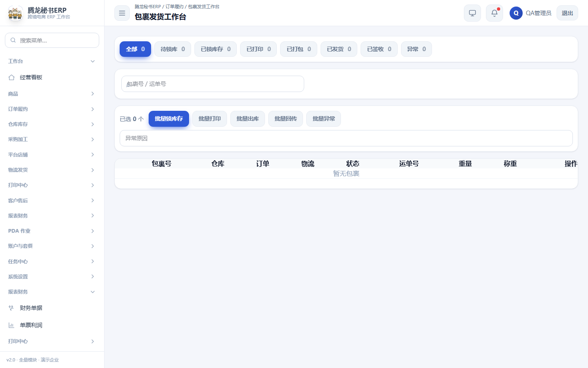Click the 批量打印 button
The width and height of the screenshot is (588, 368).
click(209, 119)
